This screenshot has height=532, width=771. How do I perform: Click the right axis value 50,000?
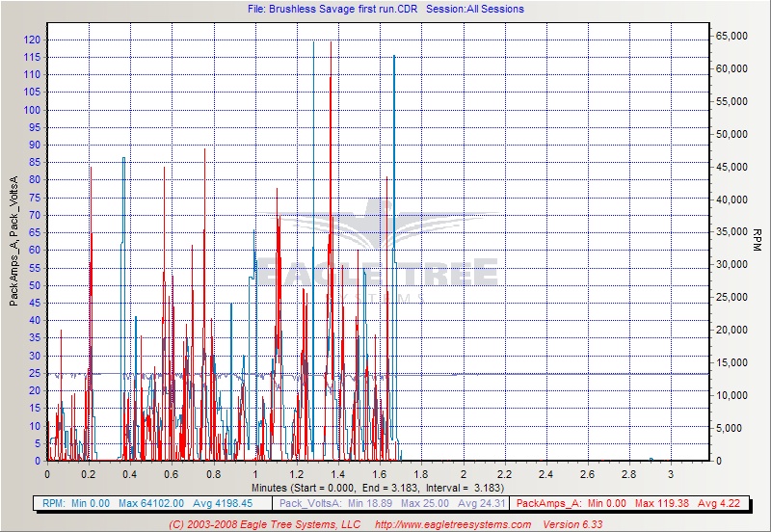pyautogui.click(x=731, y=134)
